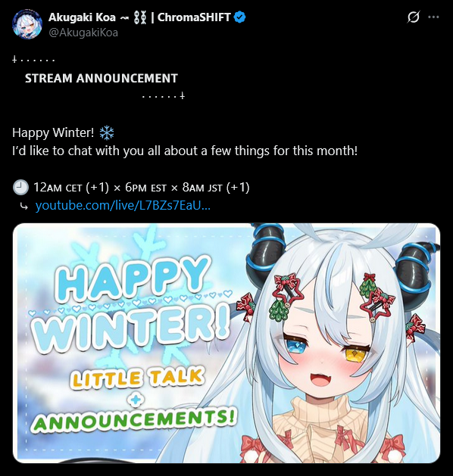This screenshot has height=476, width=453.
Task: Click the Akugaki Koa display name
Action: (x=82, y=17)
